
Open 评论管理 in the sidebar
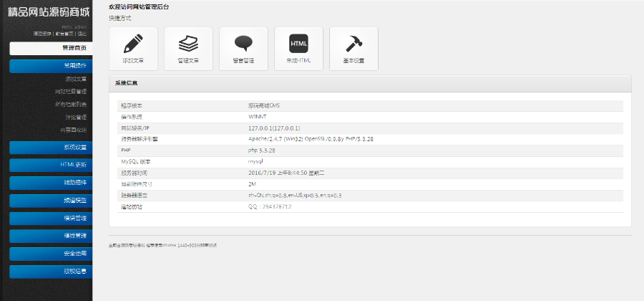point(76,118)
